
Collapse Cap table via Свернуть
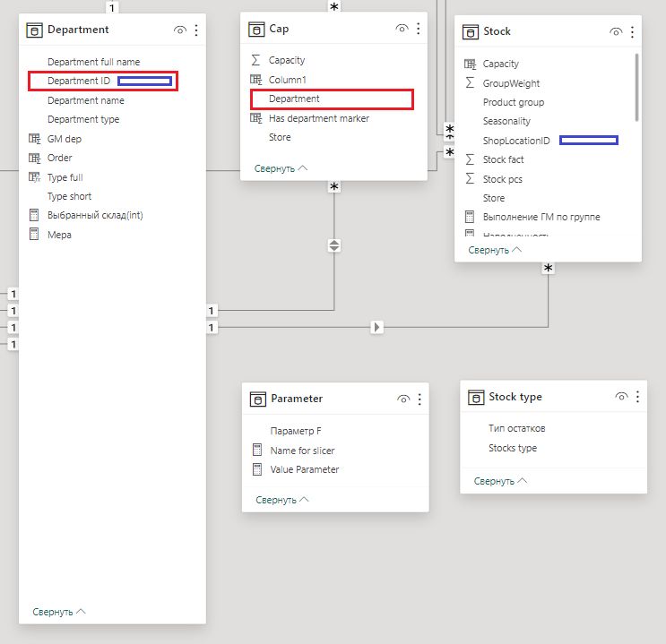281,168
